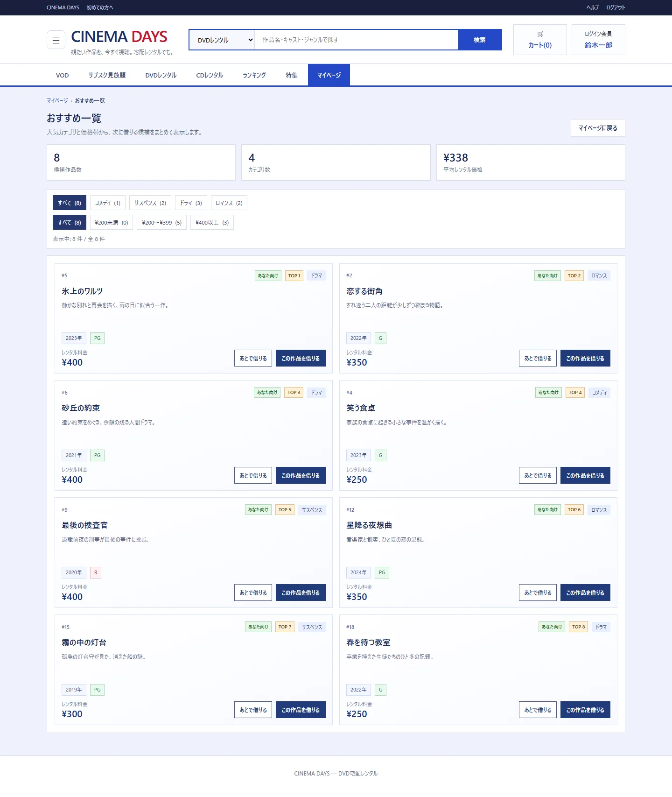Screen dimensions: 672x797
Task: Click あとで借りる for 春を待つ教室
Action: [x=538, y=710]
